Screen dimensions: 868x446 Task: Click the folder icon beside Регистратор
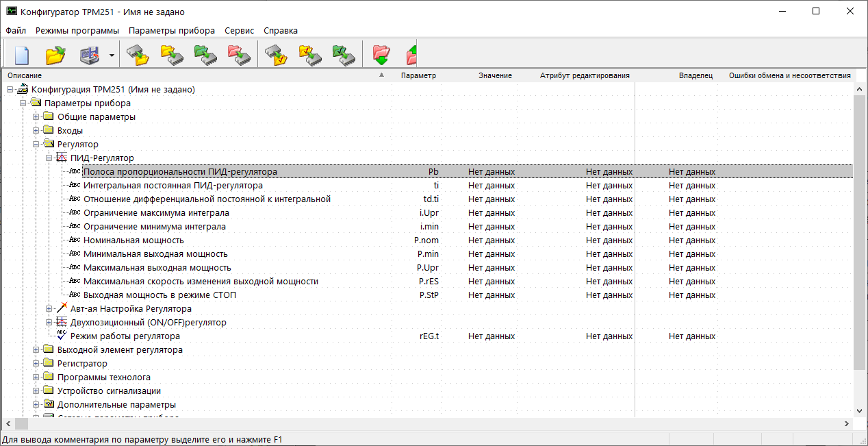(x=48, y=364)
